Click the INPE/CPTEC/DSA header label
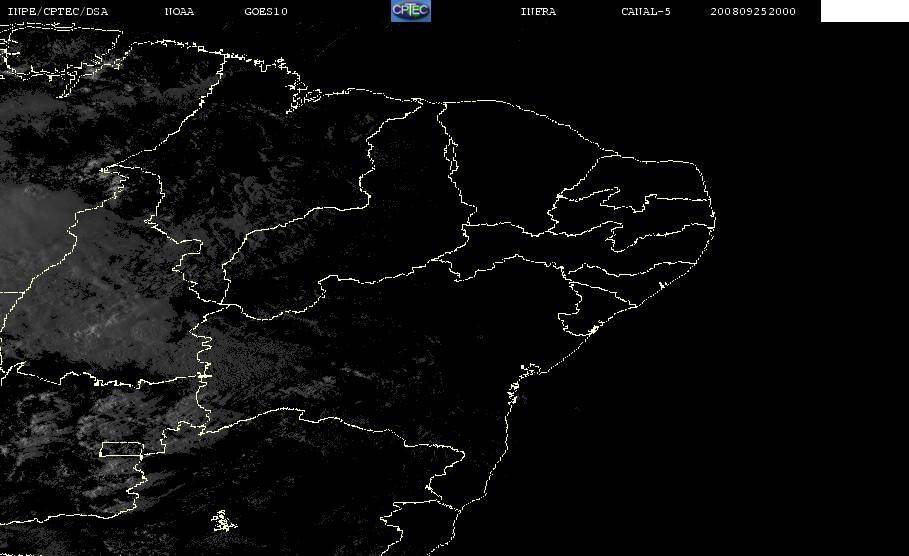This screenshot has height=556, width=909. click(x=57, y=11)
